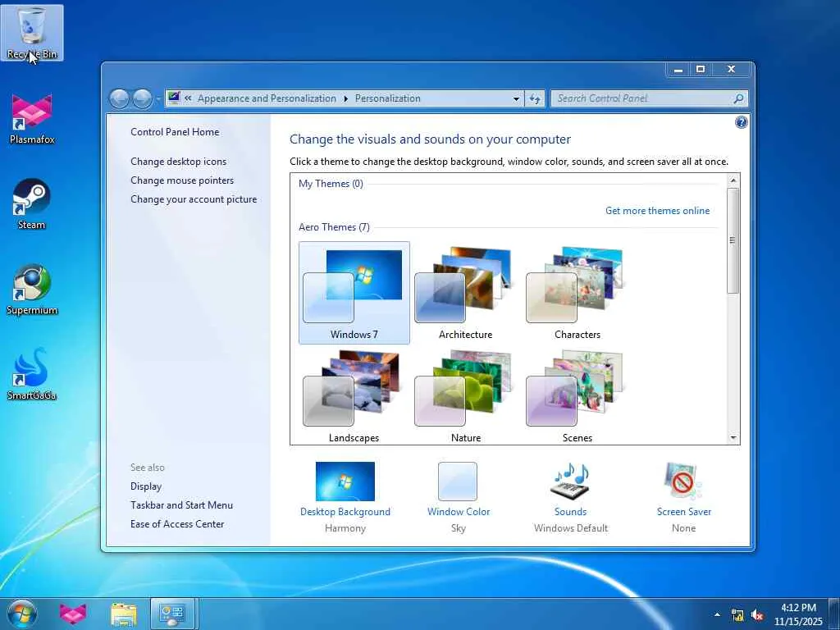Close the Personalization window

click(731, 70)
